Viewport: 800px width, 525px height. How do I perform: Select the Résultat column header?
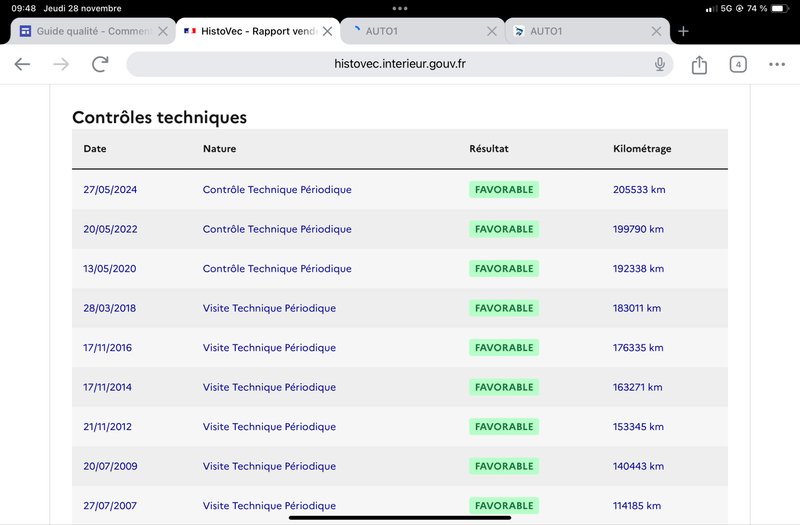pos(489,148)
